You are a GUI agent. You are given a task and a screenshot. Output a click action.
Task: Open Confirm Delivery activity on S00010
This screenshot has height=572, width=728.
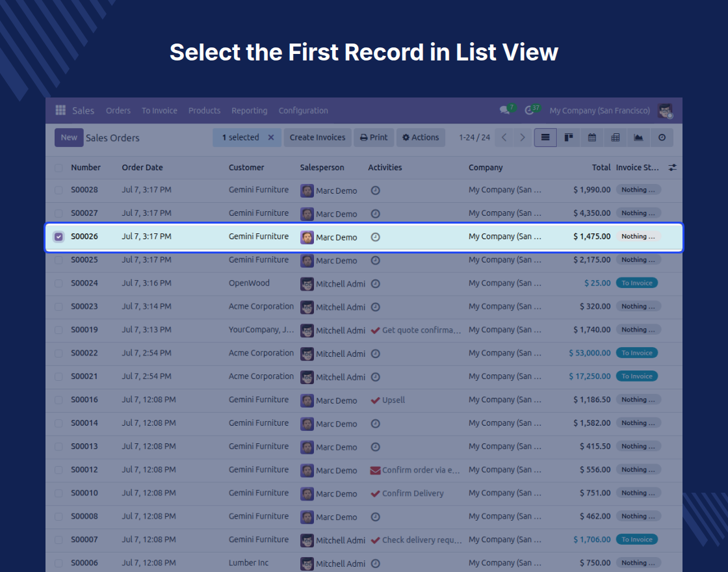click(407, 493)
